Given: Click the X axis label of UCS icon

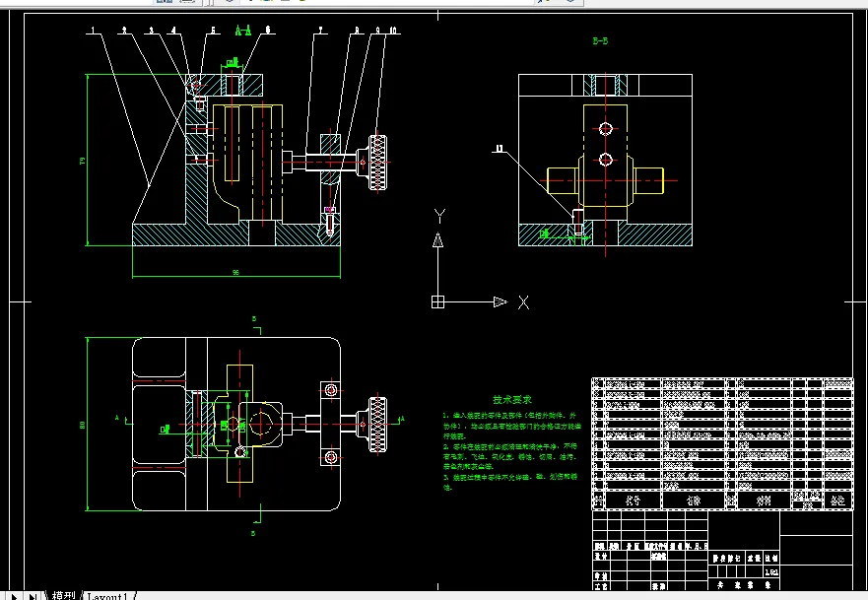Looking at the screenshot, I should (x=524, y=302).
